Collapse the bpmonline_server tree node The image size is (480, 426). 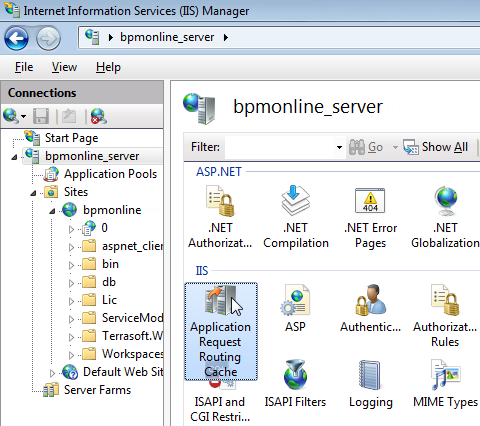[x=14, y=157]
